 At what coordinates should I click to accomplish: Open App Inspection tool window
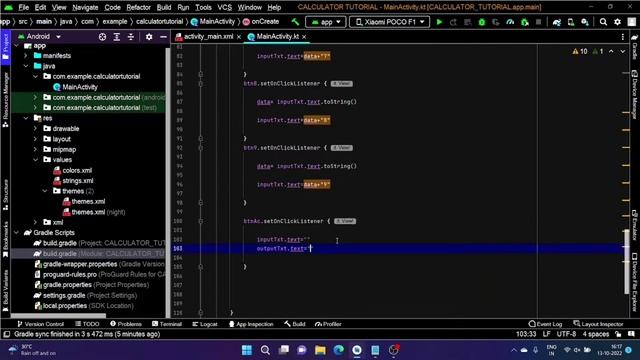click(x=251, y=324)
